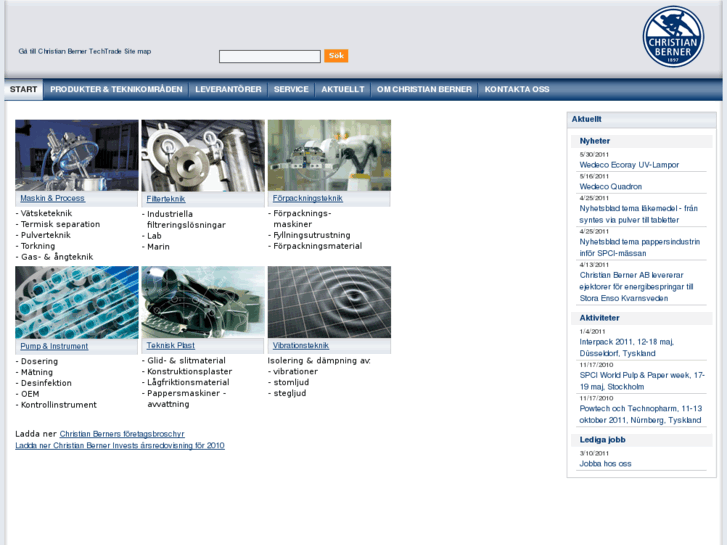Open the Filterteknik link
Screen dimensions: 727x545
pyautogui.click(x=166, y=199)
